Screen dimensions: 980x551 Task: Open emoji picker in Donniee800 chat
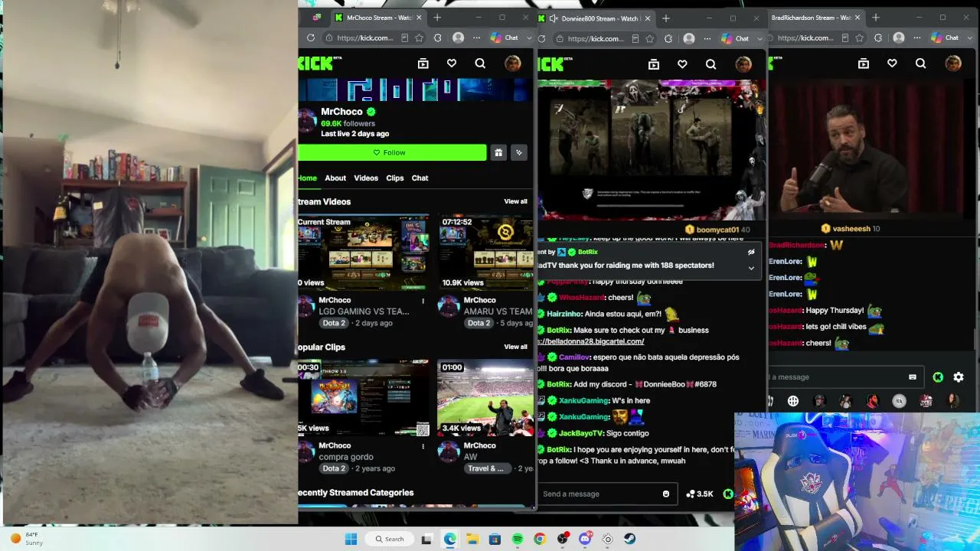(666, 494)
